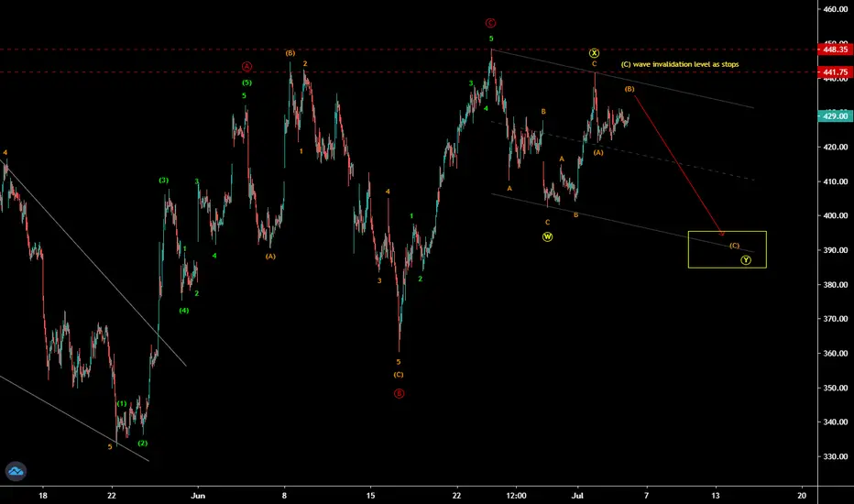
Task: Click the 15 date on time axis
Action: 370,496
